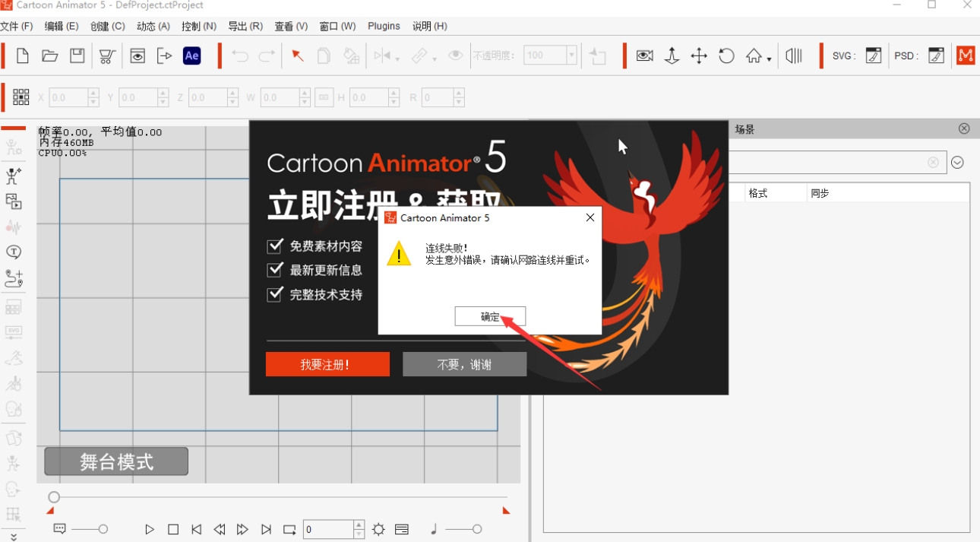Click the current frame number field

point(328,529)
